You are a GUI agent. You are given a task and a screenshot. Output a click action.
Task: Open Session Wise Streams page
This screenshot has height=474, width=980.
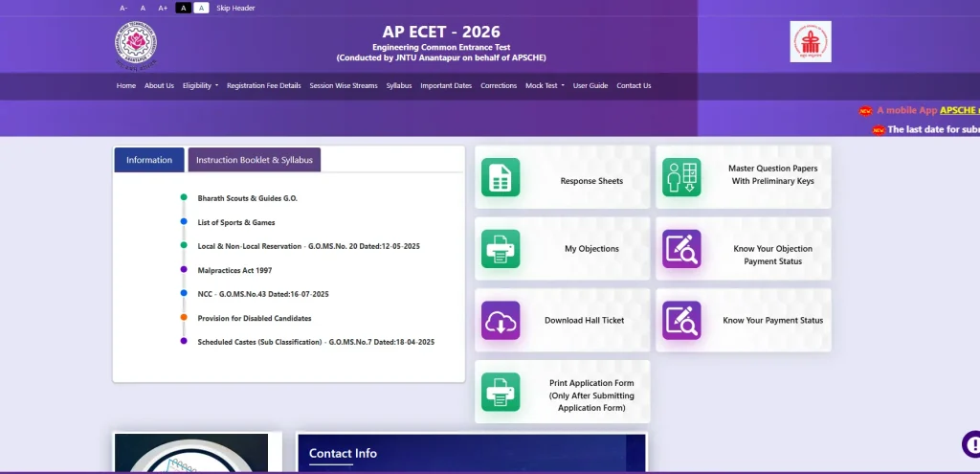pyautogui.click(x=344, y=85)
